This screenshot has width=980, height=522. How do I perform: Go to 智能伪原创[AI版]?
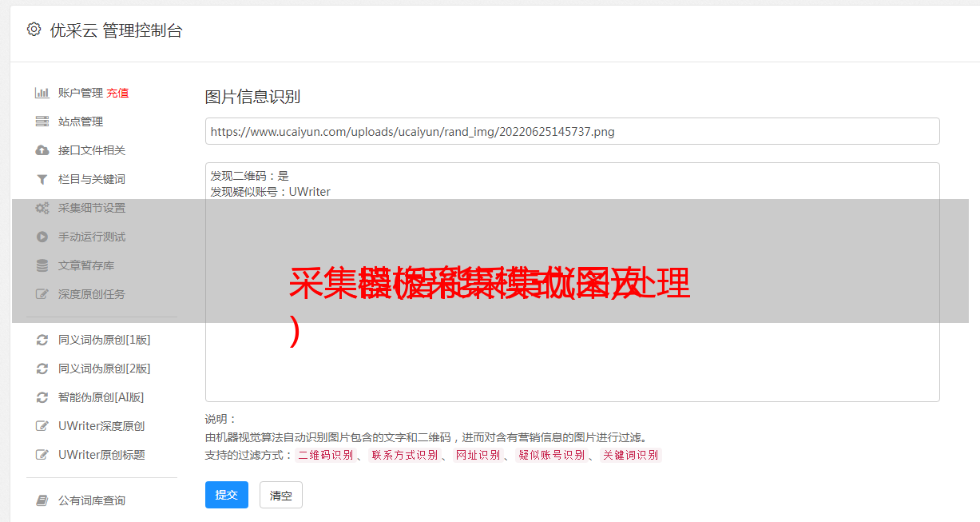101,397
